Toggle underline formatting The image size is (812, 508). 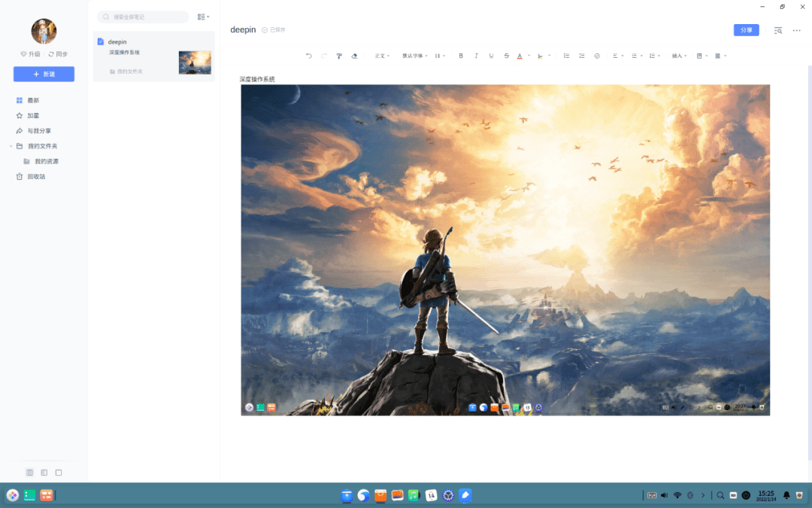pyautogui.click(x=491, y=56)
